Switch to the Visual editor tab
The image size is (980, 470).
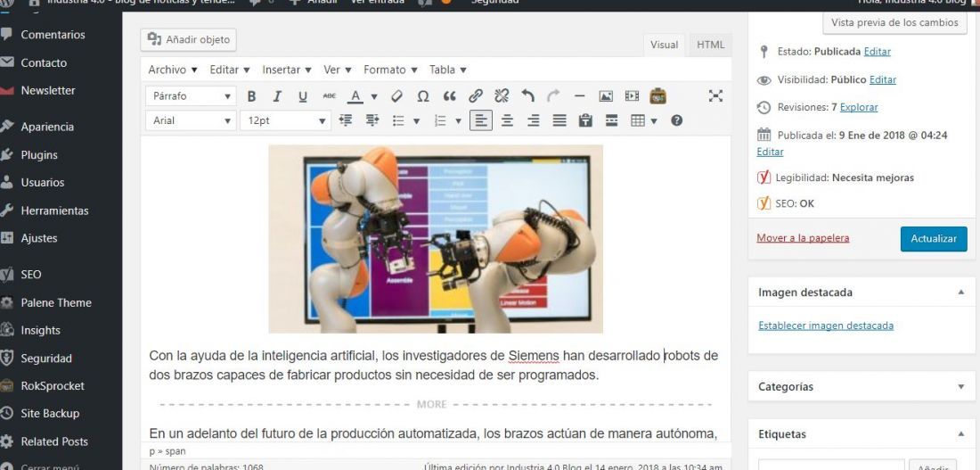(664, 45)
